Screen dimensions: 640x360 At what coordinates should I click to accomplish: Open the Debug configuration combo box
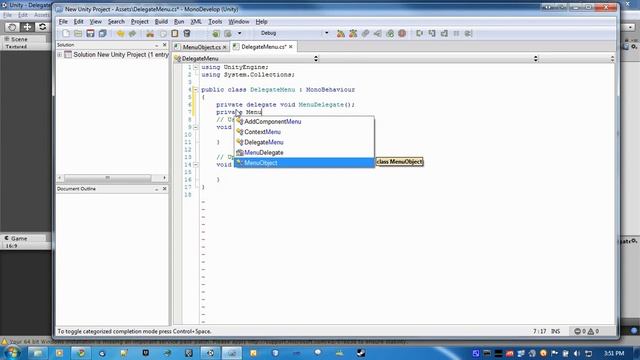tap(294, 33)
